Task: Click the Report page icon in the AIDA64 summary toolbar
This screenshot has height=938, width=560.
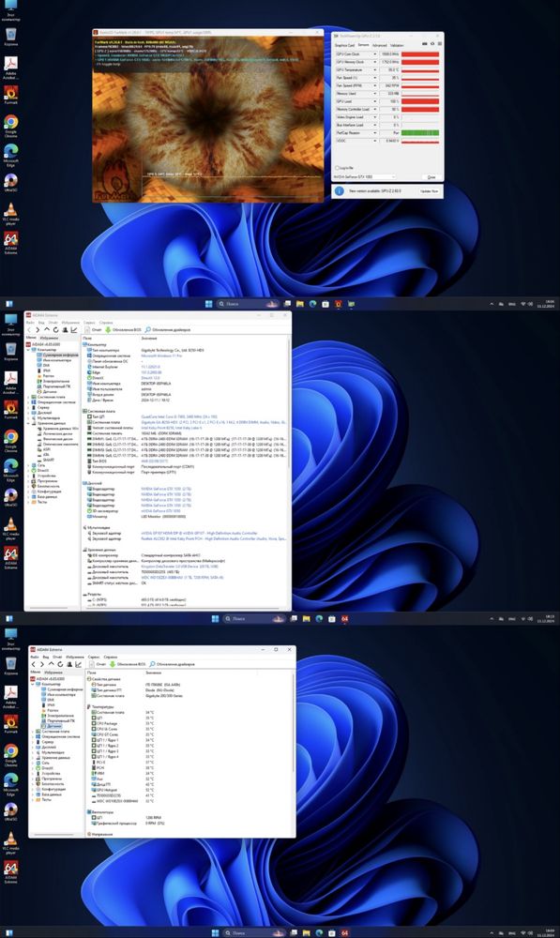Action: 87,329
